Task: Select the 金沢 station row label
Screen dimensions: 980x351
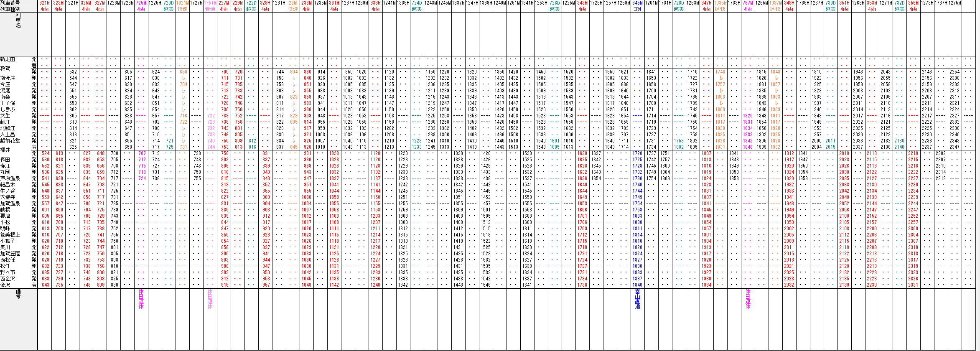Action: coord(5,285)
